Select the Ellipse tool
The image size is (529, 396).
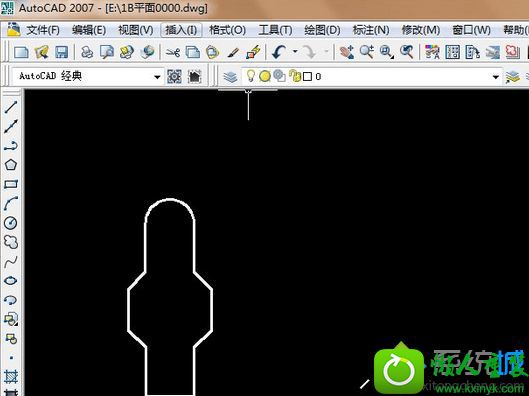[11, 281]
